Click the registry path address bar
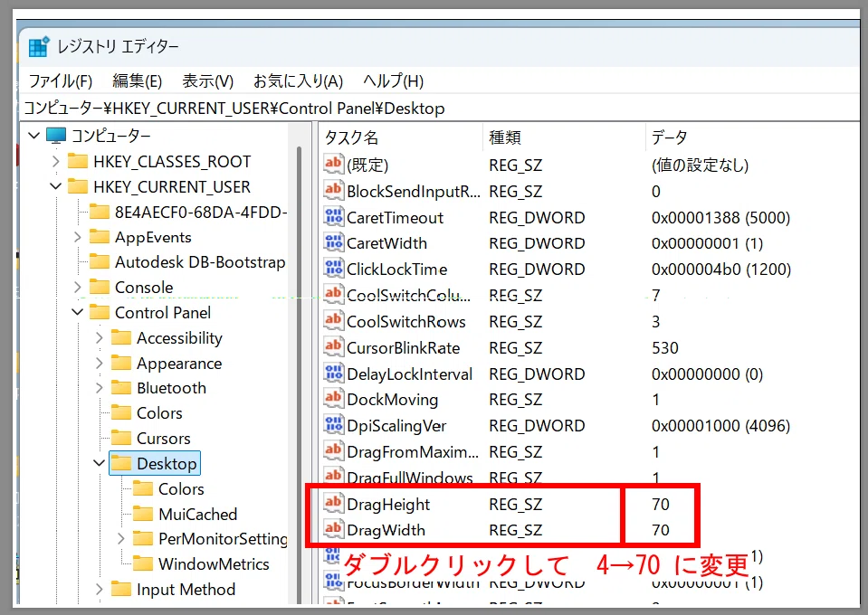Image resolution: width=868 pixels, height=615 pixels. point(440,108)
